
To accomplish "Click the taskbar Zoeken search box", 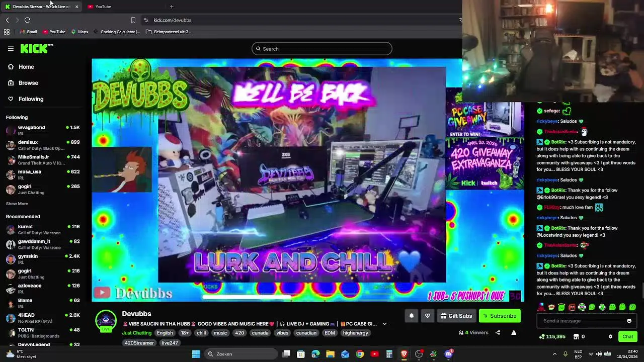I will pos(240,354).
